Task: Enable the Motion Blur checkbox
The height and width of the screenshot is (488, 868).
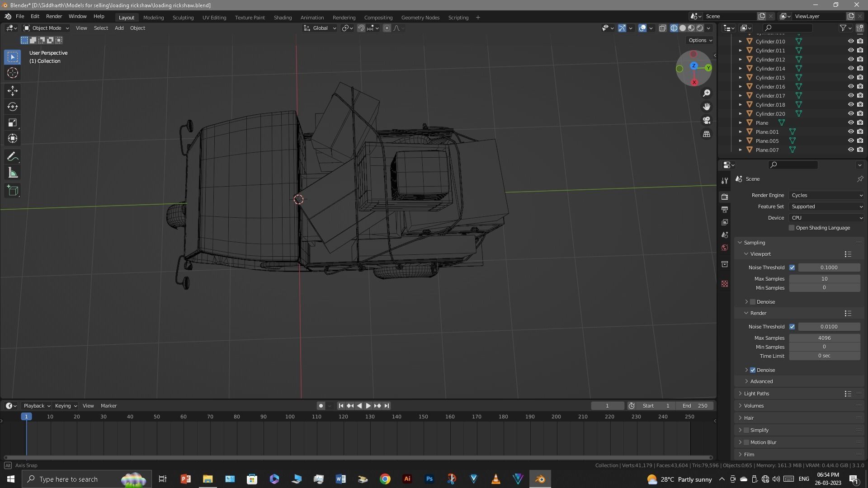Action: coord(746,442)
